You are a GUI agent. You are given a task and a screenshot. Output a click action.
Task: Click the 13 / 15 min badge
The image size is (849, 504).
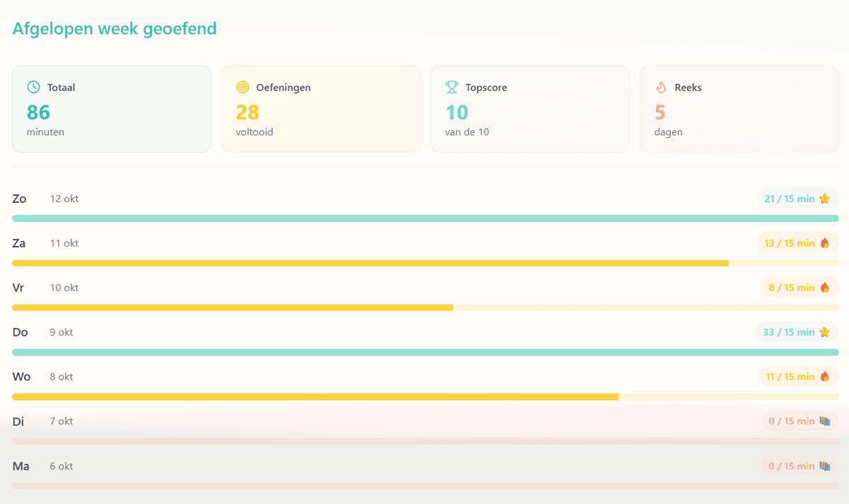797,243
